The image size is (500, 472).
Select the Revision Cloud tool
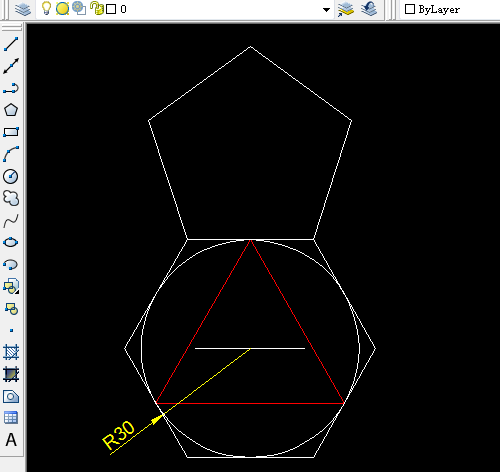pyautogui.click(x=11, y=198)
